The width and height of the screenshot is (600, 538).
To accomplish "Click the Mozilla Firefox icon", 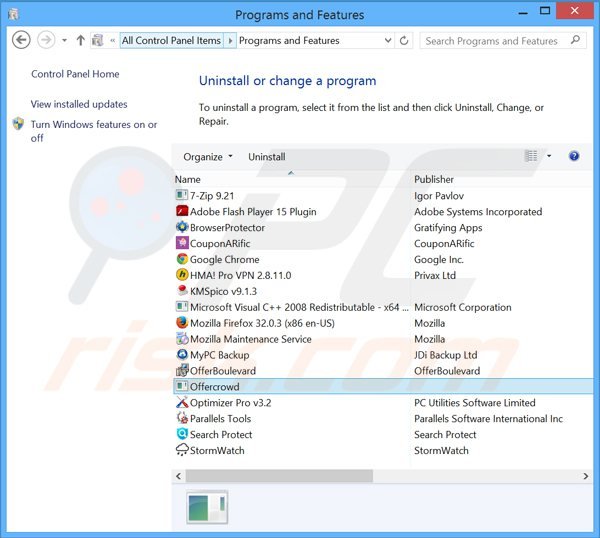I will [x=182, y=323].
